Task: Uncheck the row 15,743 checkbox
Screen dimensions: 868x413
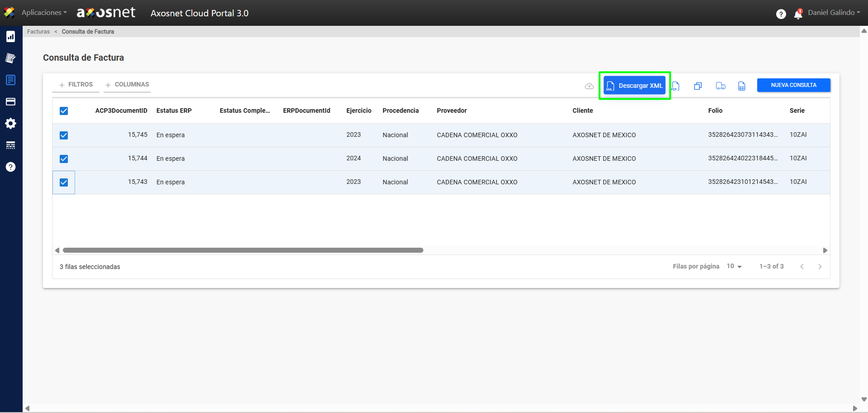Action: [64, 182]
